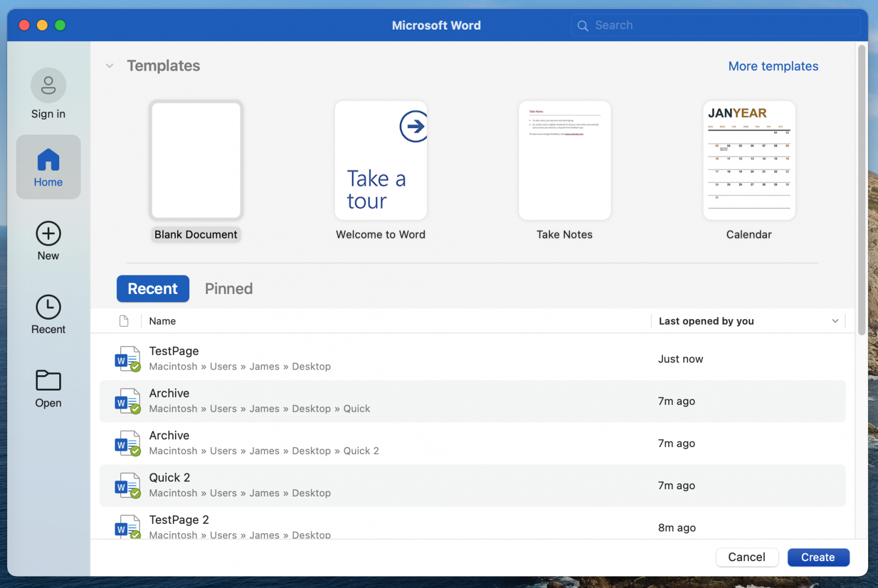Click in the Search field

click(x=716, y=26)
